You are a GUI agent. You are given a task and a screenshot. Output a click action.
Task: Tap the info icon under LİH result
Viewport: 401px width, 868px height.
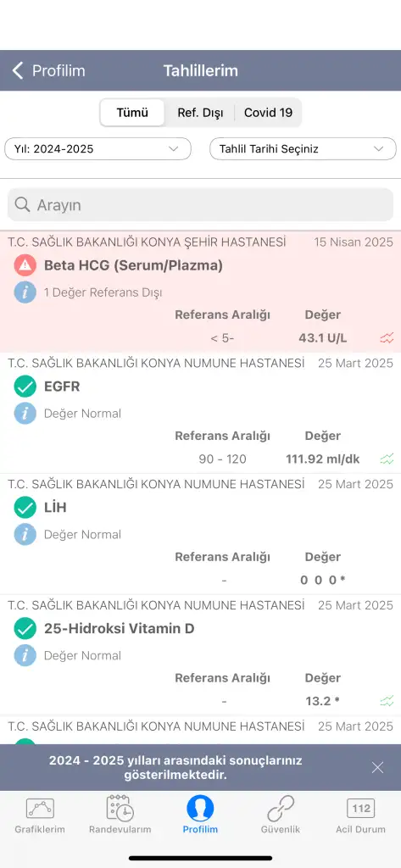click(x=25, y=534)
